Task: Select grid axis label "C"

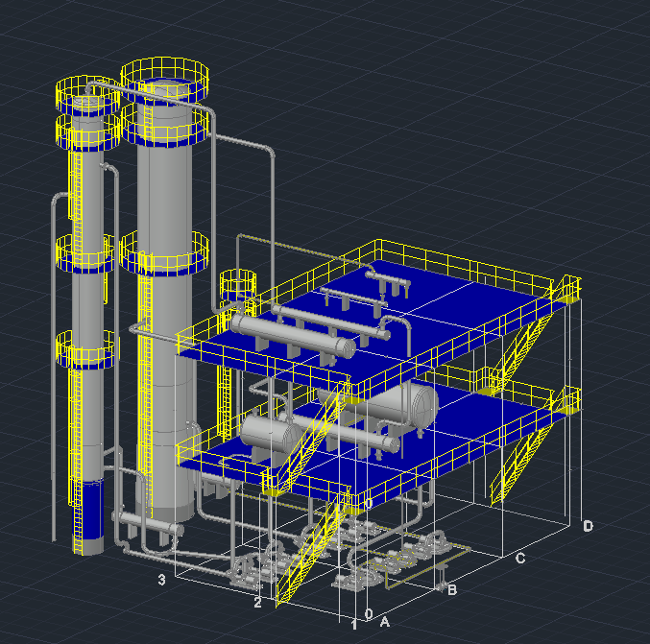Action: click(x=520, y=559)
